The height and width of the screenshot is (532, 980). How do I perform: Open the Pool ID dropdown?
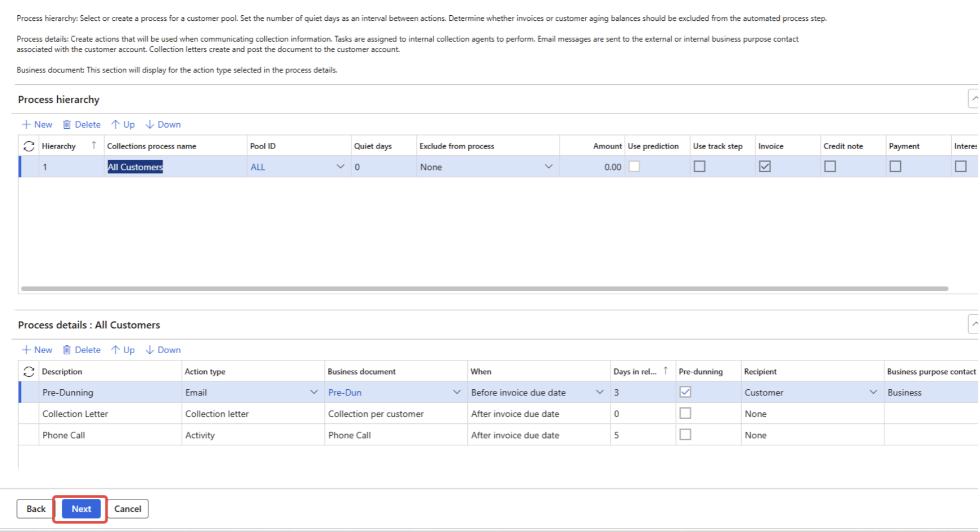coord(340,166)
